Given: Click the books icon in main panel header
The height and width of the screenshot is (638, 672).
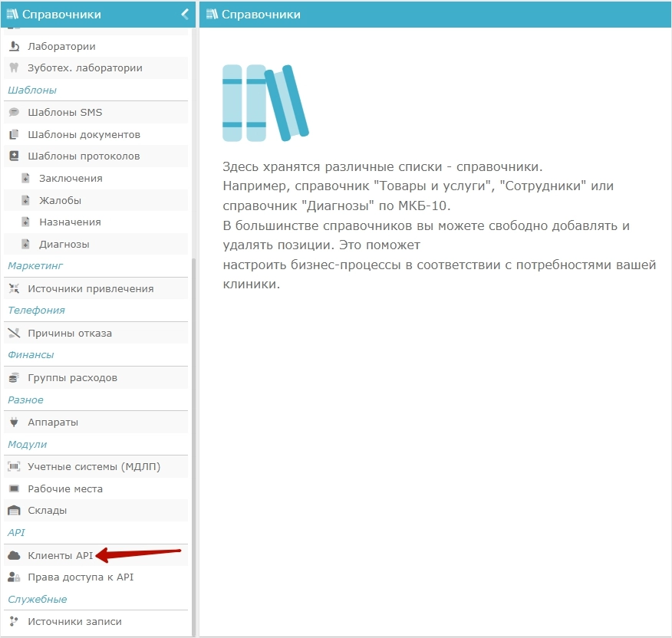Looking at the screenshot, I should (x=212, y=14).
